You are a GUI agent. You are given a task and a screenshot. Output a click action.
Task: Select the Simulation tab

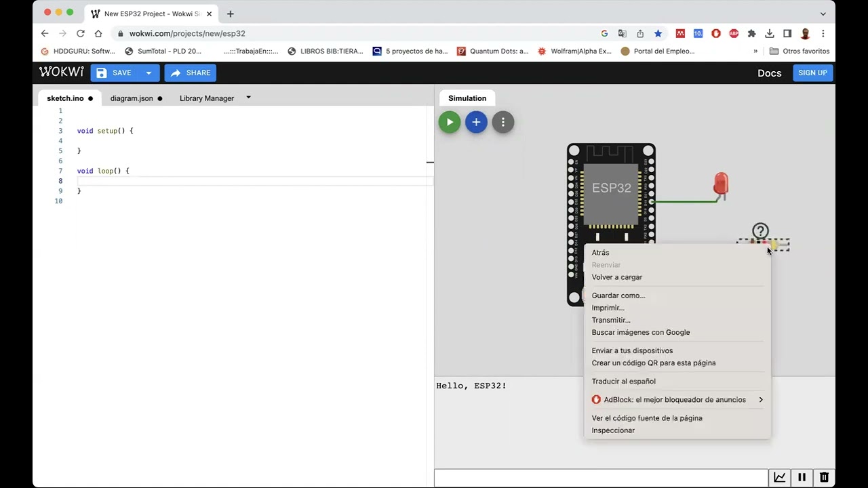click(467, 98)
